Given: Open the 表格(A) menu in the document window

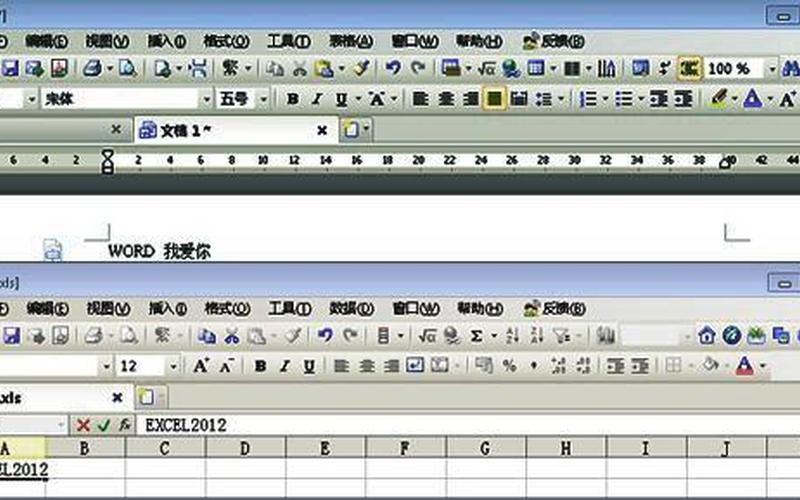Looking at the screenshot, I should tap(351, 41).
